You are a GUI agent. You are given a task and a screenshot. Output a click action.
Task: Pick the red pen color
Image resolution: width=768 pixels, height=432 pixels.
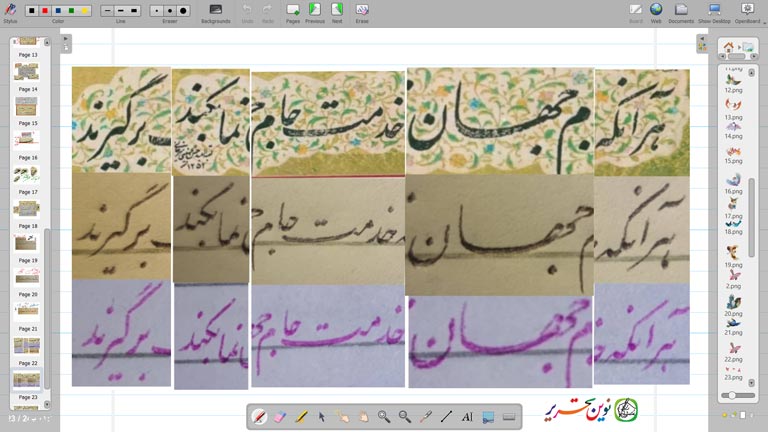pos(45,10)
